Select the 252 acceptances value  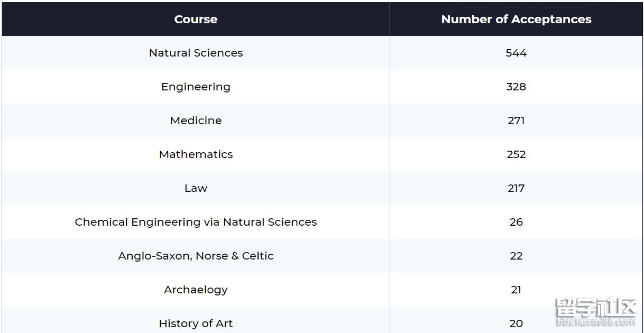(516, 154)
